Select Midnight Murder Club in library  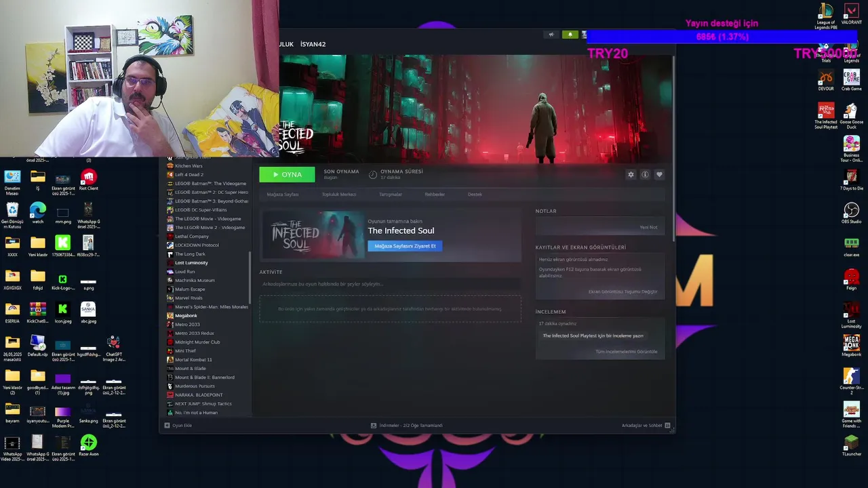point(197,342)
